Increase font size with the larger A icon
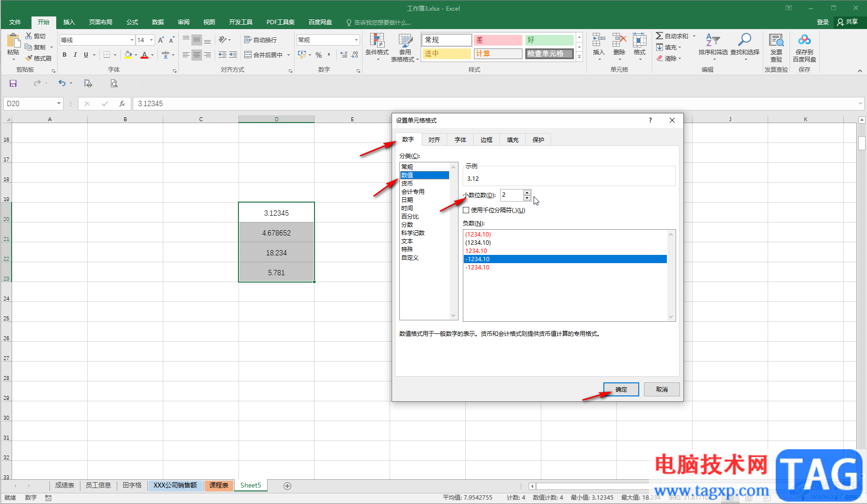The width and height of the screenshot is (867, 504). tap(161, 40)
